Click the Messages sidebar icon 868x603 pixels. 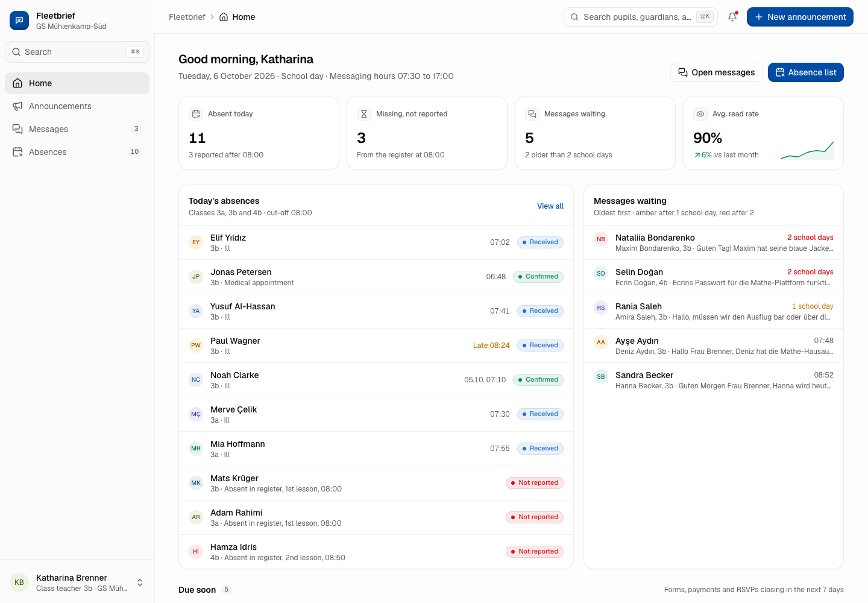pos(17,129)
